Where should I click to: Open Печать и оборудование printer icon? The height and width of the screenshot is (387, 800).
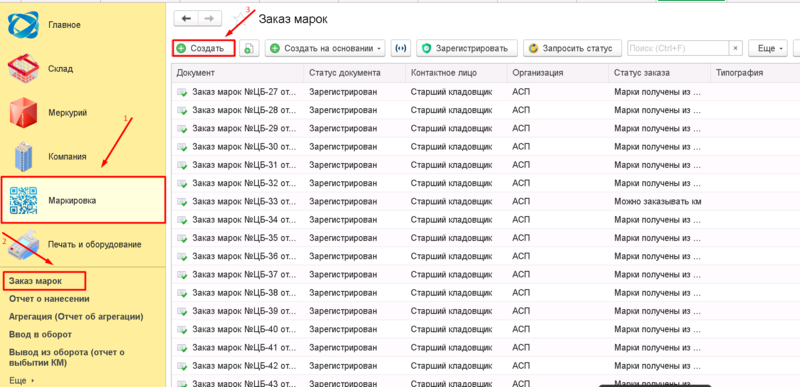(x=23, y=244)
